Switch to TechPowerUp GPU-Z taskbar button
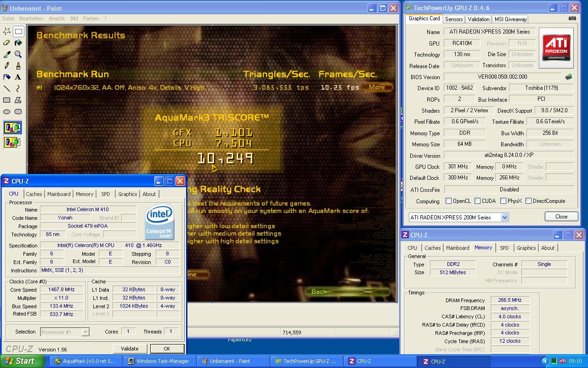Screen dimensions: 588x368 306,361
